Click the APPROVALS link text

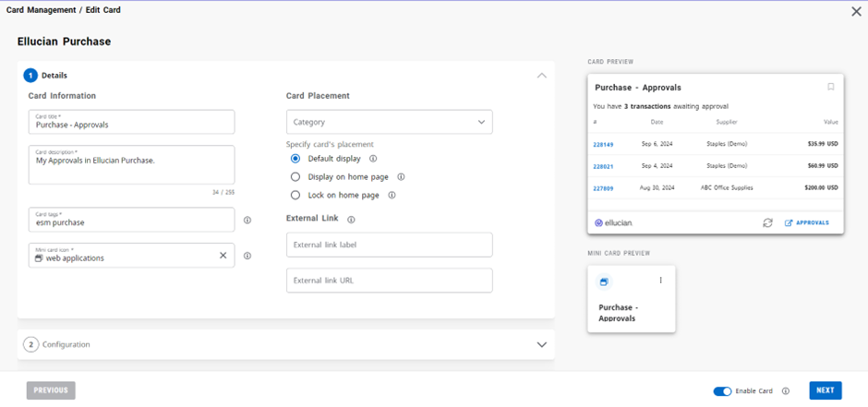[812, 222]
